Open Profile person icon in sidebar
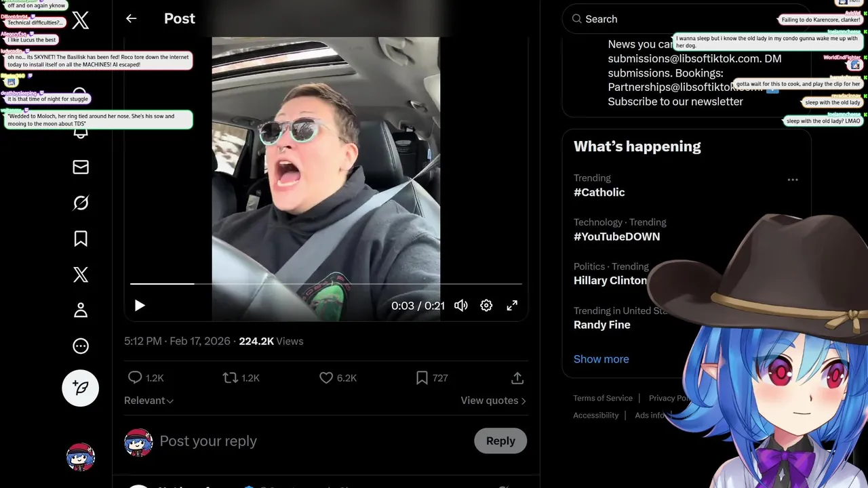 click(x=81, y=310)
